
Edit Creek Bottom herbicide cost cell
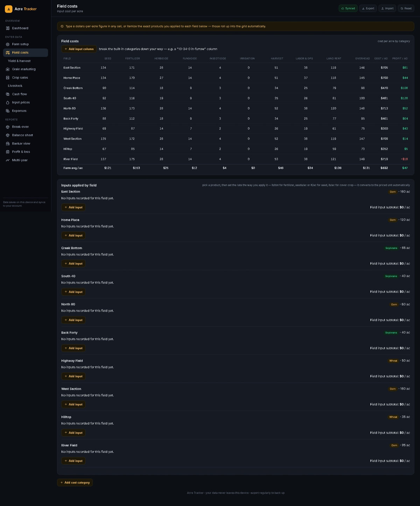coord(161,88)
